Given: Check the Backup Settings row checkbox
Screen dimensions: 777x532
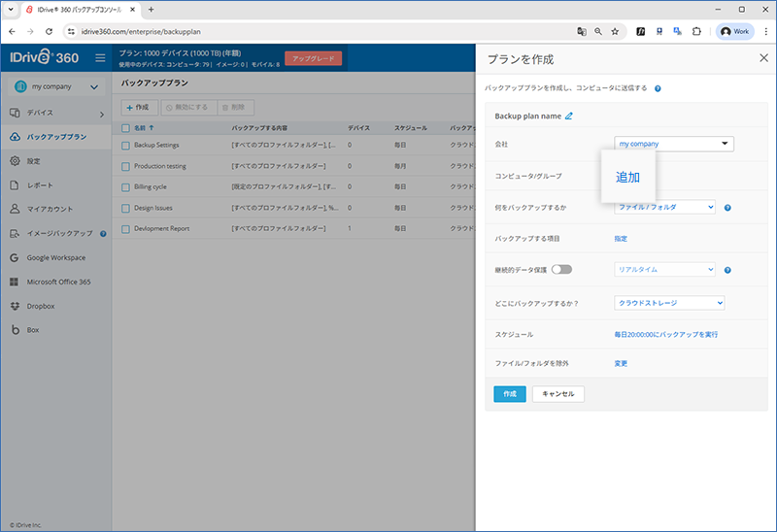Looking at the screenshot, I should (125, 146).
